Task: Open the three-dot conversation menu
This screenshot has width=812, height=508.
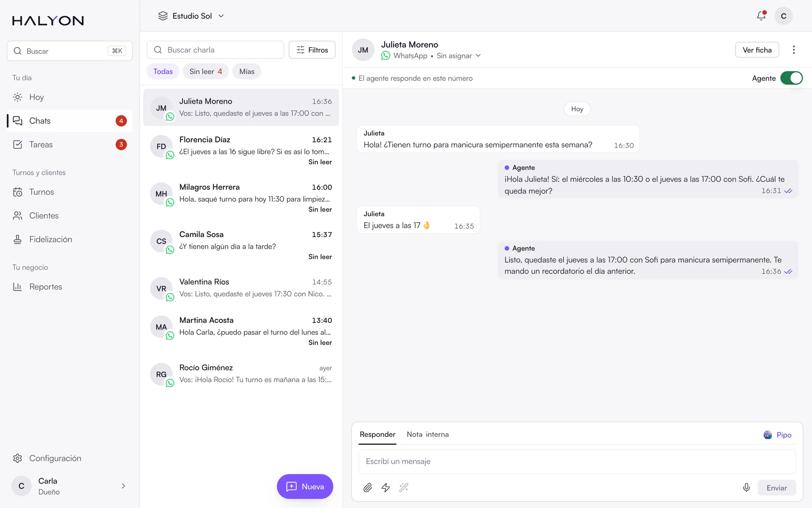Action: [x=794, y=50]
